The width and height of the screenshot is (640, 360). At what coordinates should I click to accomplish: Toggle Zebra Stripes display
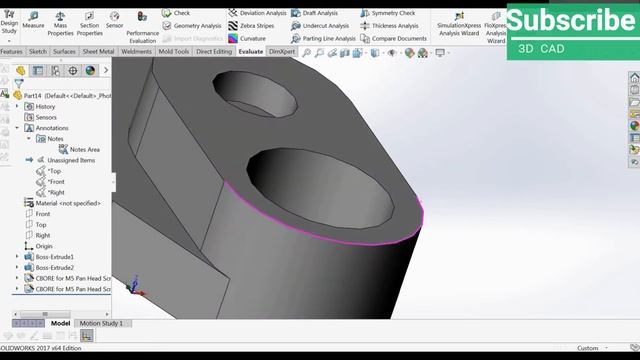251,26
